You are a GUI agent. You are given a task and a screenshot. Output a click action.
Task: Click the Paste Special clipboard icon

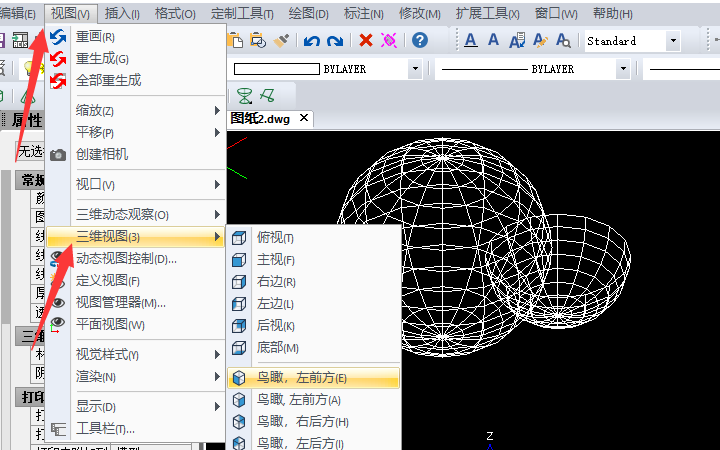pyautogui.click(x=258, y=40)
